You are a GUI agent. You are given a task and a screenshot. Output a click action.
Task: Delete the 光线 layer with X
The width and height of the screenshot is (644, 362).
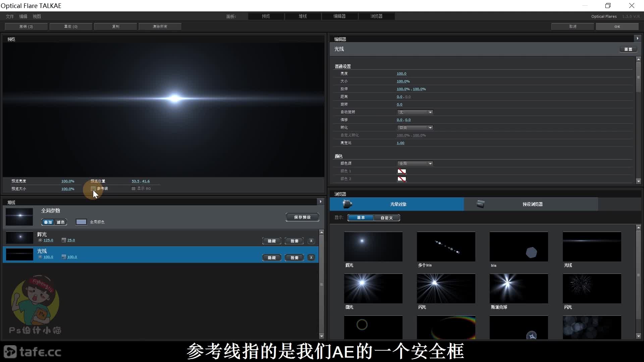coord(311,257)
